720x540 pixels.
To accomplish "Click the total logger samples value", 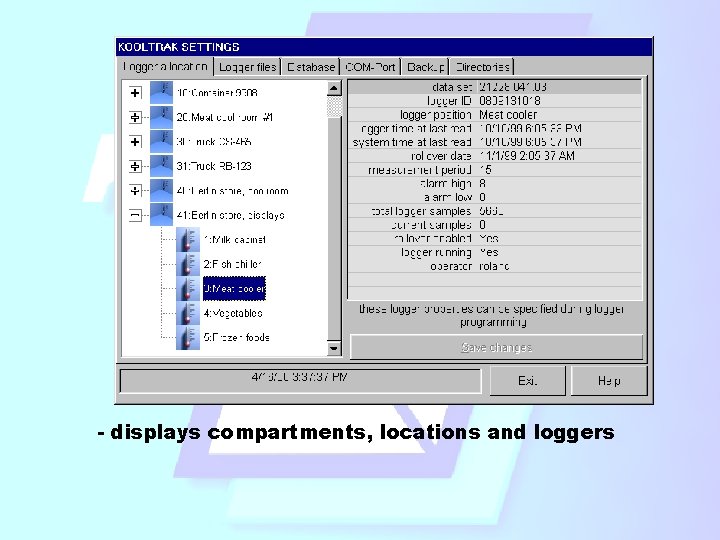I will click(491, 211).
